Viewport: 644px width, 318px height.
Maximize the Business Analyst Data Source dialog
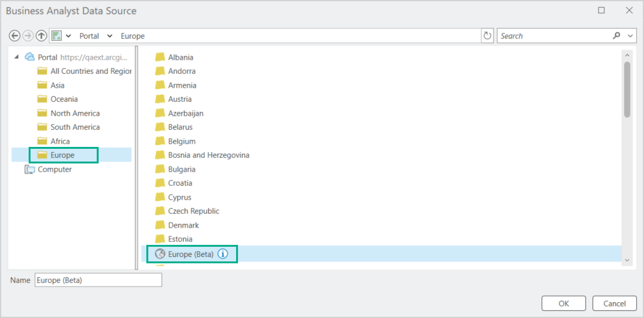(x=601, y=11)
